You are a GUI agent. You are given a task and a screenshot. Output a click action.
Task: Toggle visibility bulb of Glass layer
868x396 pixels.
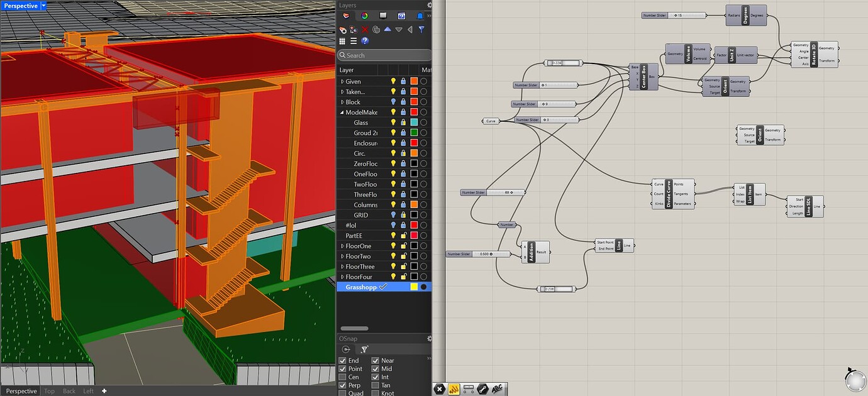(393, 123)
